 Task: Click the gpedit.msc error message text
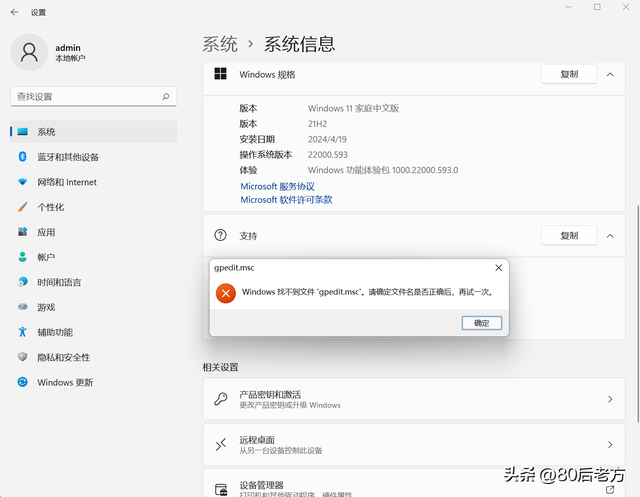[369, 292]
